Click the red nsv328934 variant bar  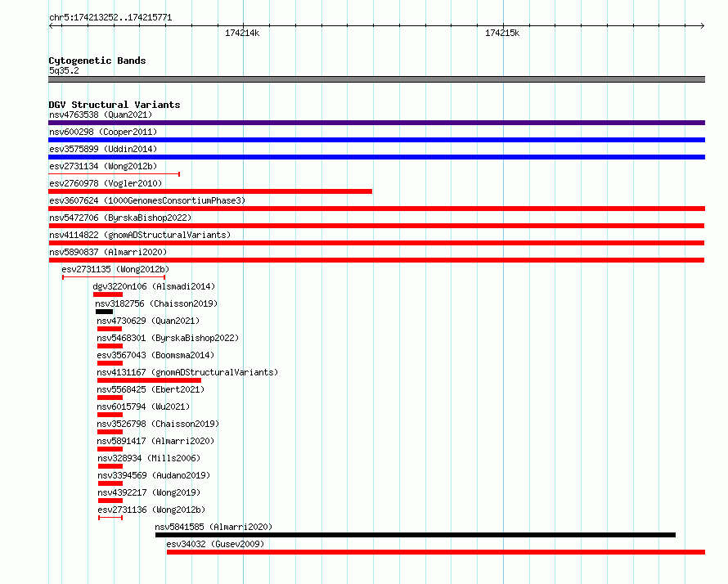click(x=110, y=466)
